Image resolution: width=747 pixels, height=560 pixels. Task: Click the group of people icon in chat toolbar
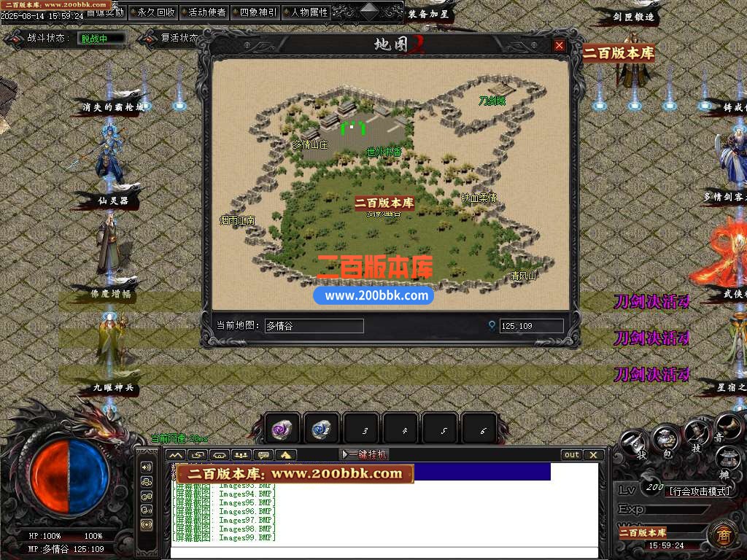tap(241, 455)
